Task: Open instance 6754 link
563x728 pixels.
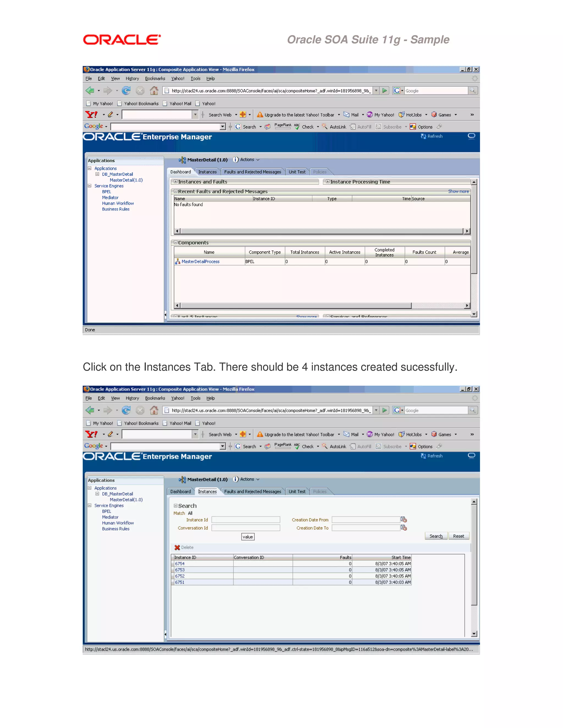Action: point(180,564)
